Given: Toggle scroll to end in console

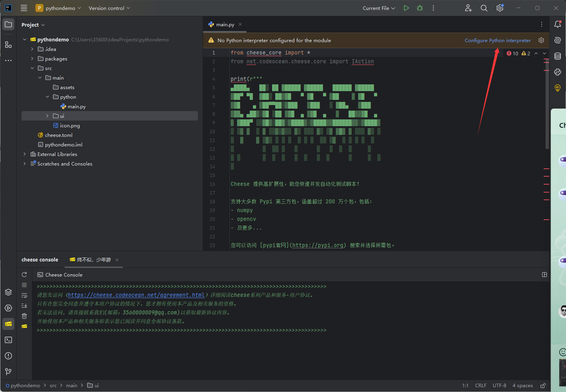Looking at the screenshot, I should [24, 306].
